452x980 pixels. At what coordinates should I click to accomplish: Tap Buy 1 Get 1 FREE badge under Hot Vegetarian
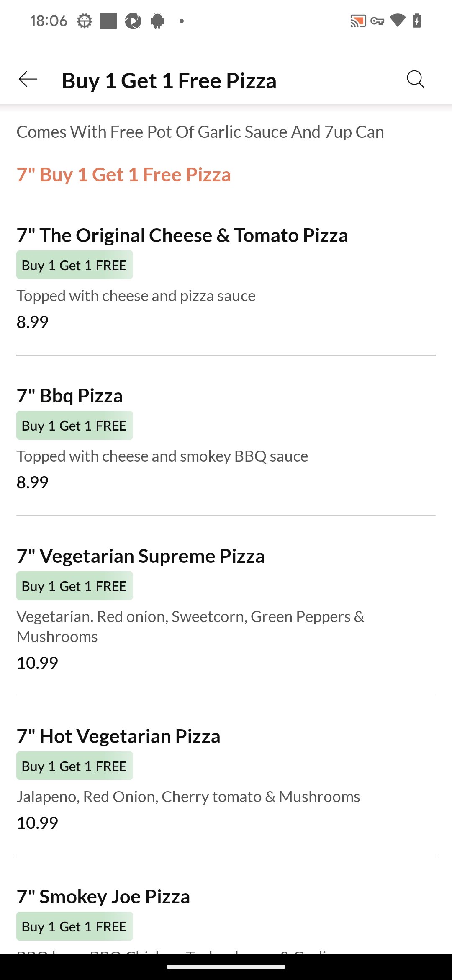pyautogui.click(x=74, y=766)
